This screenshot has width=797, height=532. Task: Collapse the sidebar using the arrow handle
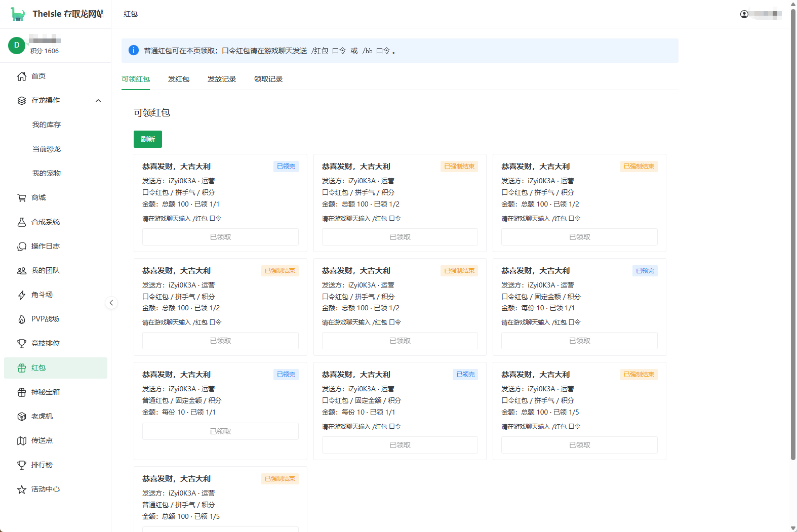click(x=111, y=303)
